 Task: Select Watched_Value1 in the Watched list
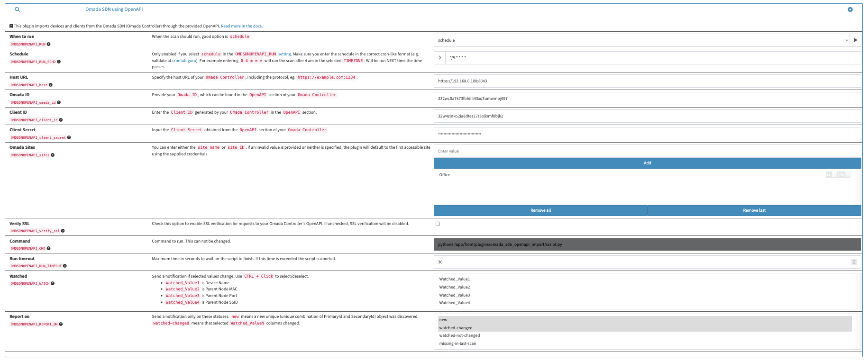(x=454, y=279)
